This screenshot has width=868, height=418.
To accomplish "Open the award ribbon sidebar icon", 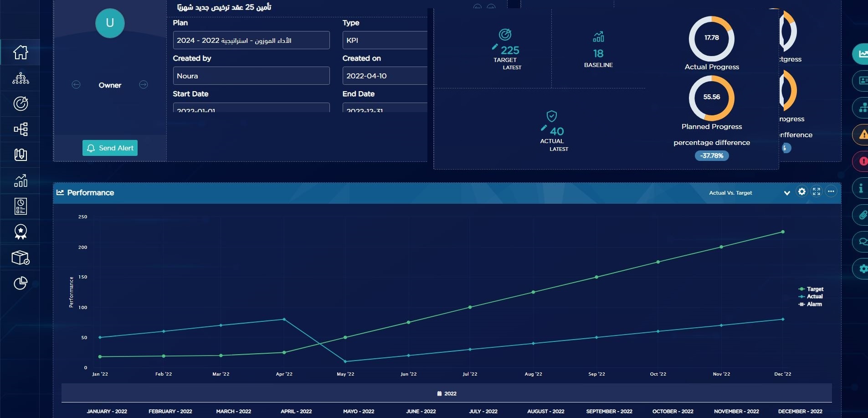I will [x=21, y=232].
